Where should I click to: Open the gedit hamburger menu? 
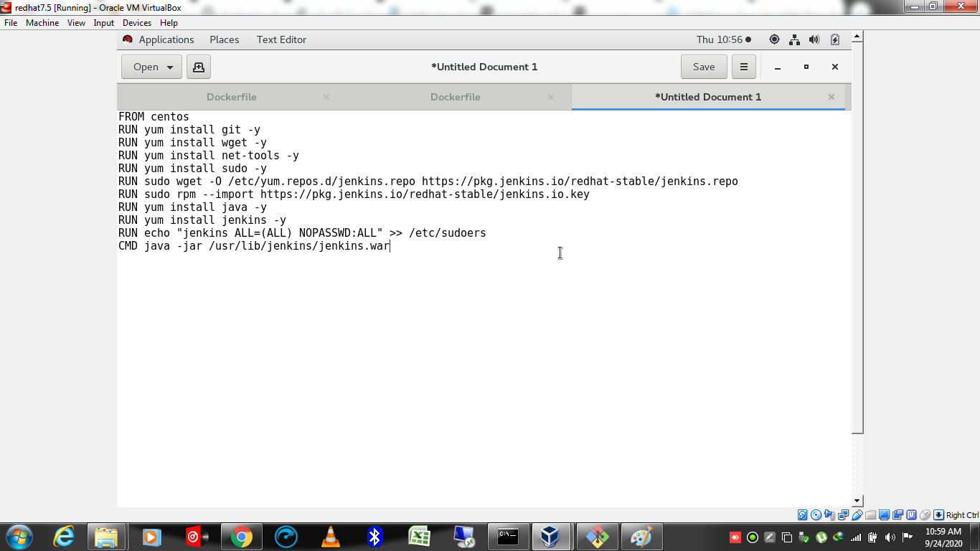[743, 66]
